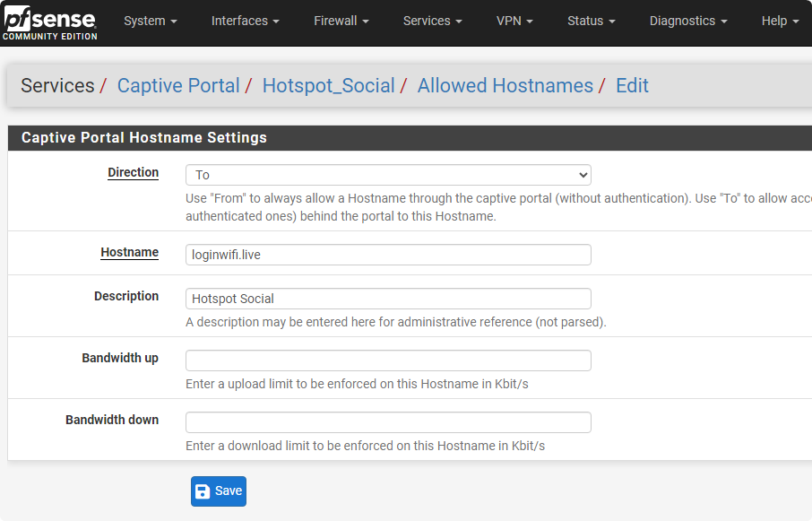The image size is (812, 521).
Task: Open the Interfaces menu
Action: tap(245, 21)
